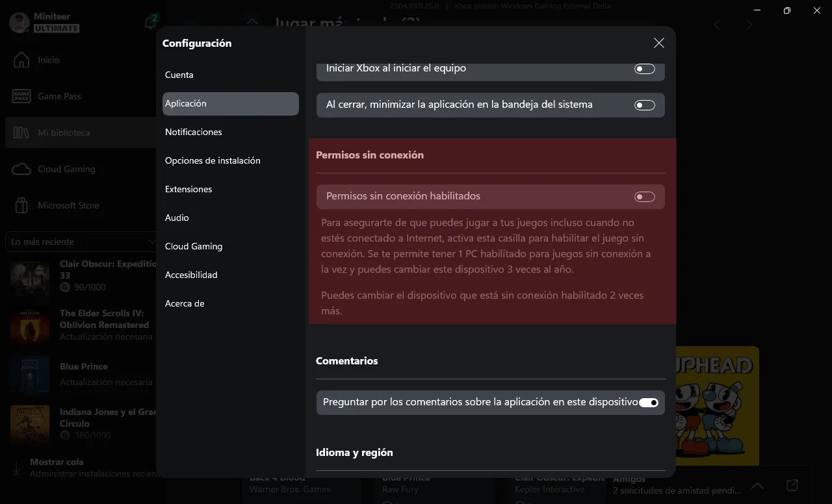Click the Microsoft Store bag icon
This screenshot has height=504, width=832.
(x=21, y=205)
